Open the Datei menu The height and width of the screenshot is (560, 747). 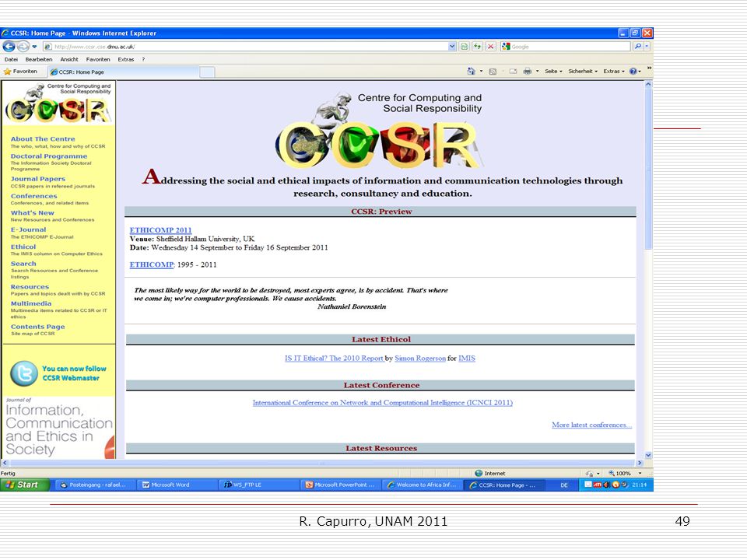click(11, 60)
